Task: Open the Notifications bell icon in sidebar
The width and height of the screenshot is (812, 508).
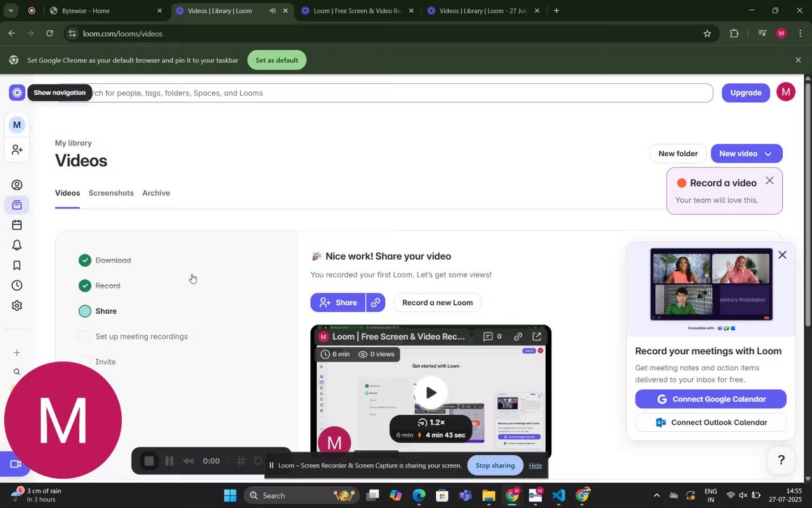Action: click(x=17, y=245)
